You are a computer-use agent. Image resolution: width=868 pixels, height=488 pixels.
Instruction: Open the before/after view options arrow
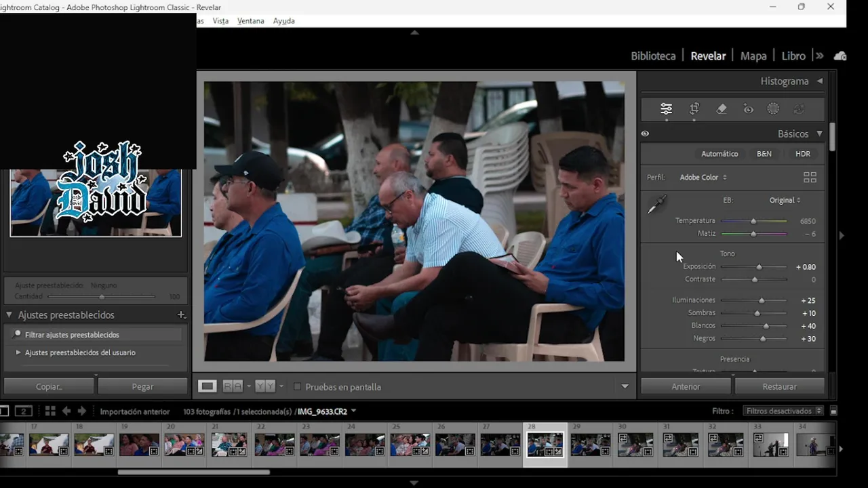248,386
